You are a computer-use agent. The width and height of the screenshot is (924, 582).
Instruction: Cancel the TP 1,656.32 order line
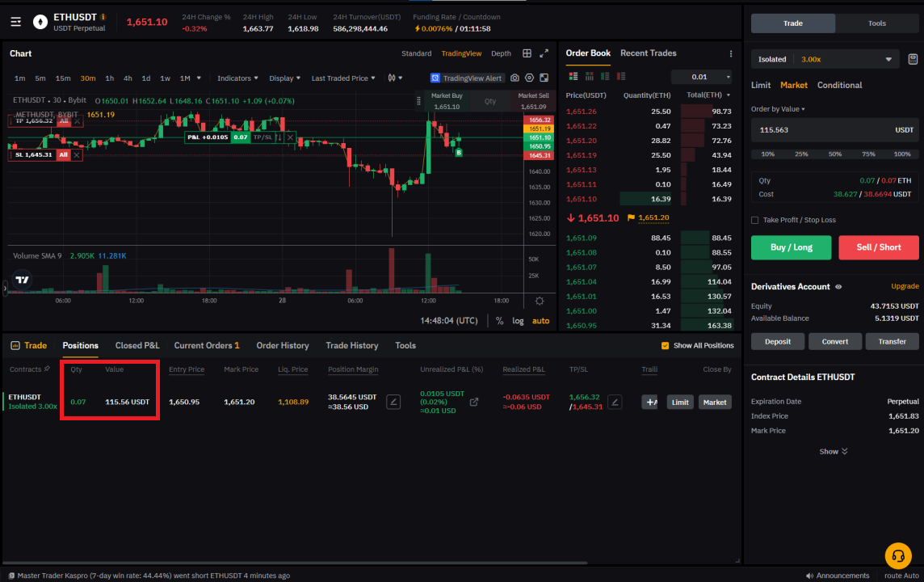(78, 121)
